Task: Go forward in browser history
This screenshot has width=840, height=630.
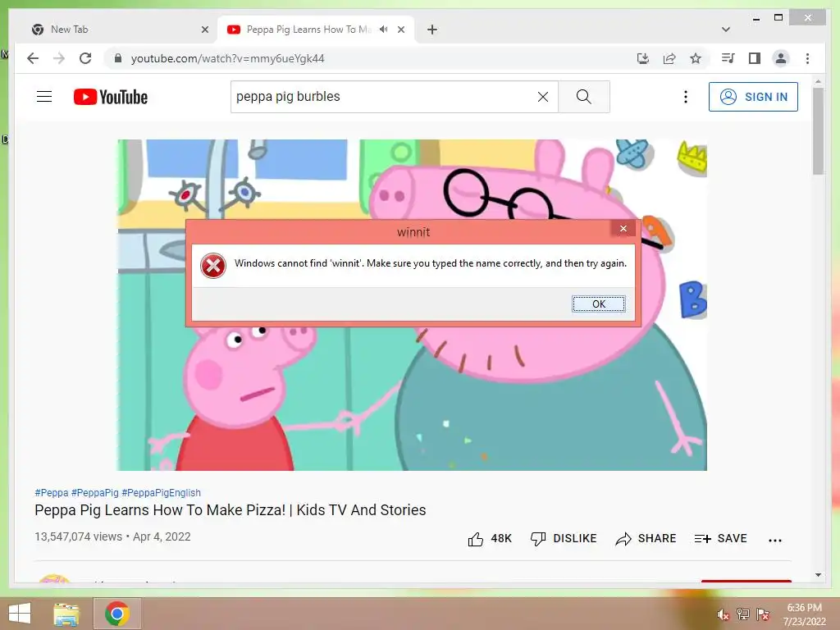Action: pyautogui.click(x=59, y=58)
